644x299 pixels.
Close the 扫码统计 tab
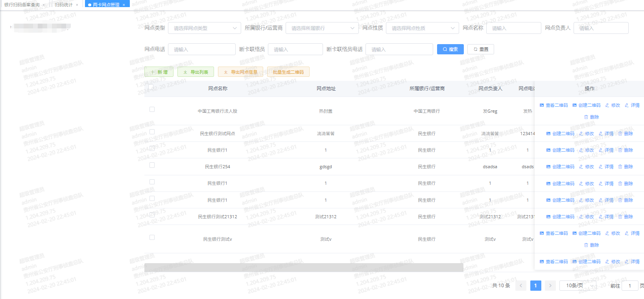coord(77,5)
